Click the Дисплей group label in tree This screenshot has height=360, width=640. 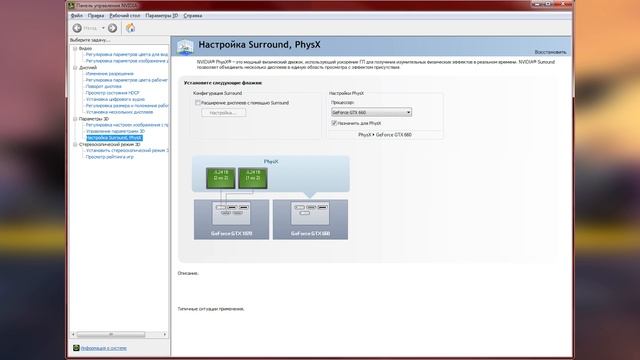(88, 67)
